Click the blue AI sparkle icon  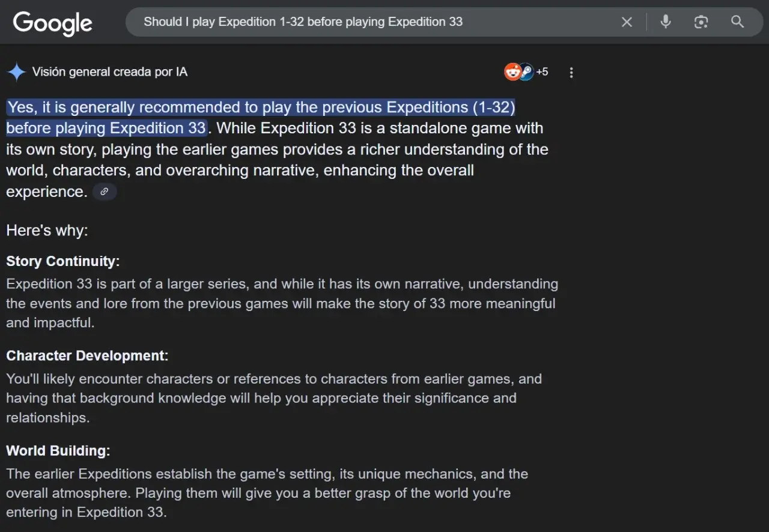click(x=16, y=72)
